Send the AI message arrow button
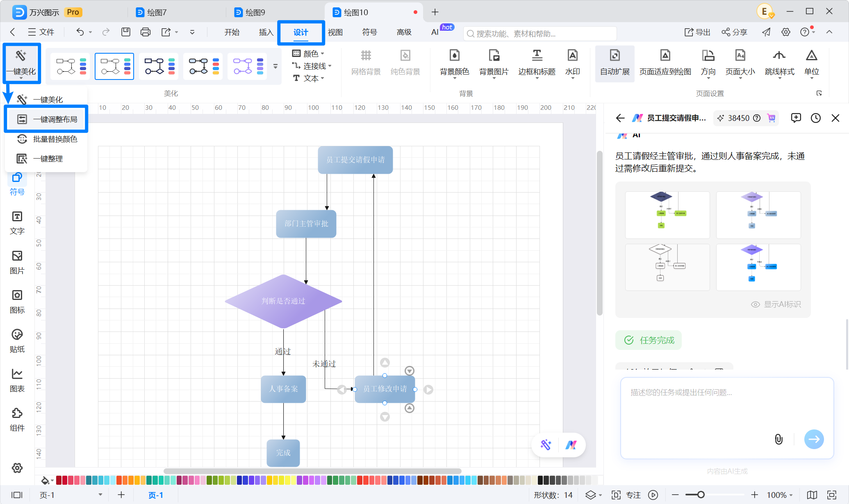This screenshot has height=504, width=849. [x=814, y=439]
